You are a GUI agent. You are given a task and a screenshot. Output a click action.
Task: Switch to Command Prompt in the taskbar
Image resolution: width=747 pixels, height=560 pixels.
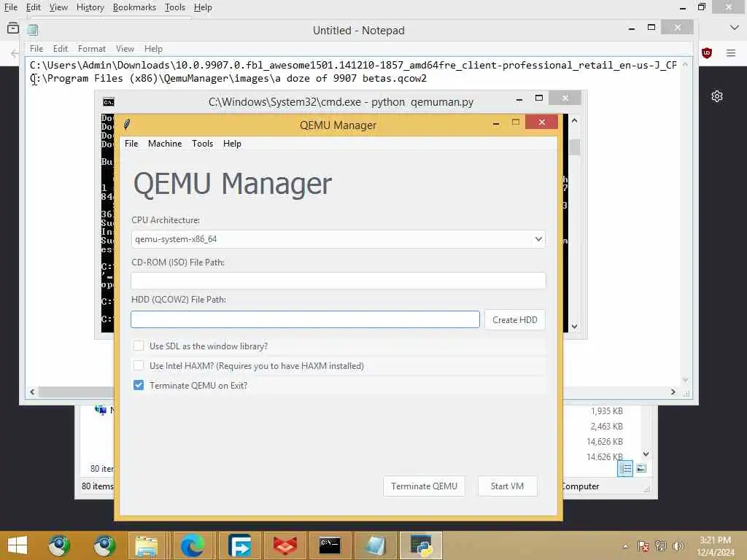[330, 545]
